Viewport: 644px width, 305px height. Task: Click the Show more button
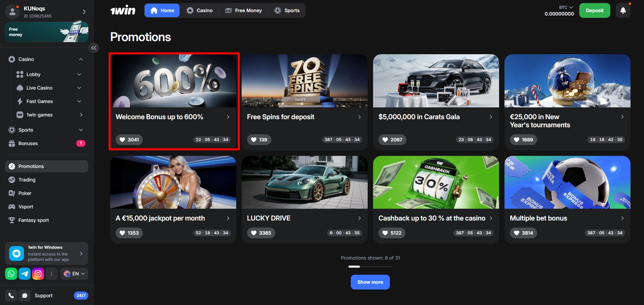(x=370, y=282)
